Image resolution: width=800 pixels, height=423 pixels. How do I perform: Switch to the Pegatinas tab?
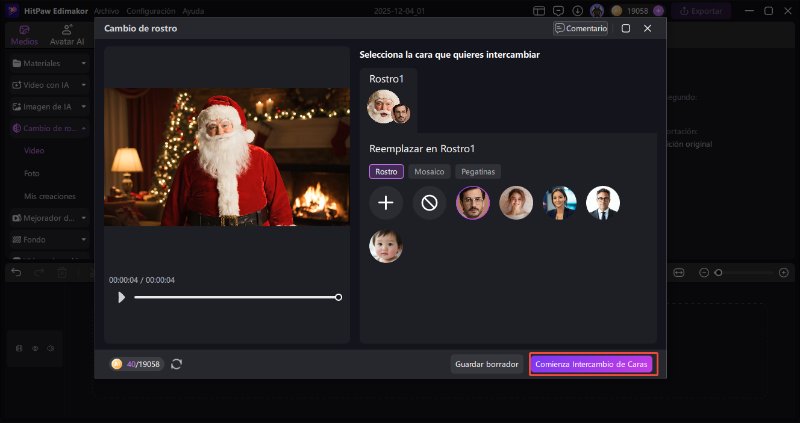click(478, 171)
